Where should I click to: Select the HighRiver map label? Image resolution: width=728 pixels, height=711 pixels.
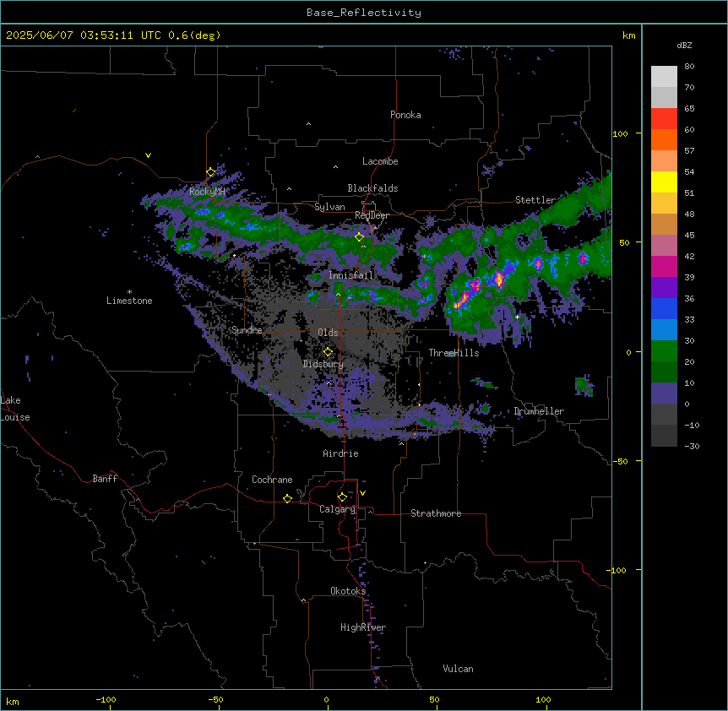[x=363, y=627]
